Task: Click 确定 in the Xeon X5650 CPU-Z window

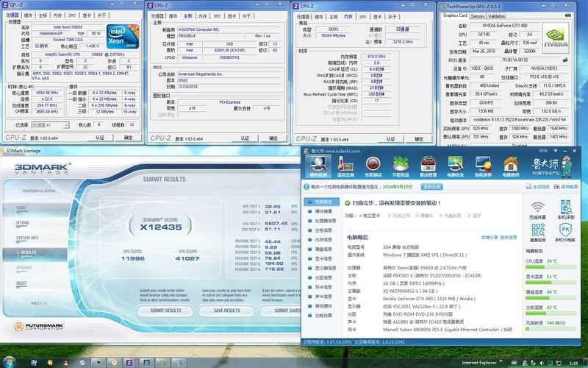Action: point(128,138)
